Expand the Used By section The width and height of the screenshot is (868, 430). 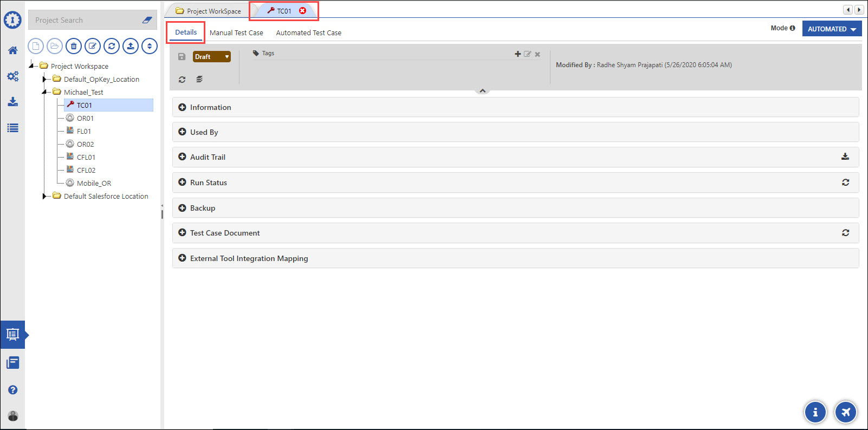182,132
